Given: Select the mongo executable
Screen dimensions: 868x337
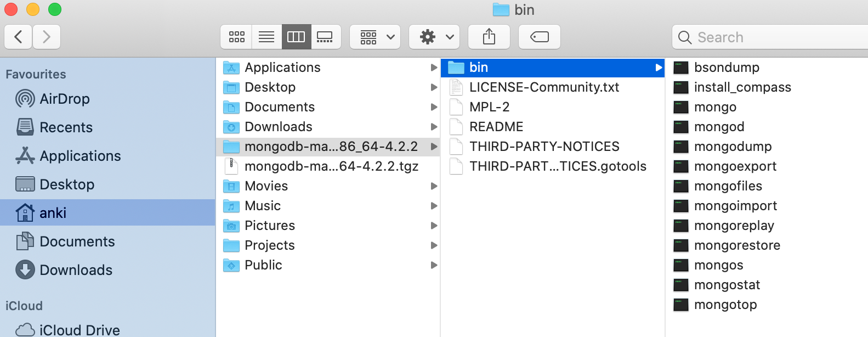Looking at the screenshot, I should pyautogui.click(x=767, y=107).
